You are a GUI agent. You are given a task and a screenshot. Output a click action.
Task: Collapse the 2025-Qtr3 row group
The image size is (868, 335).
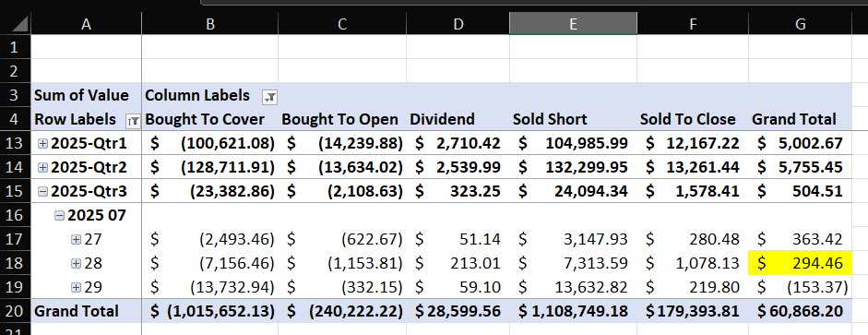click(x=42, y=192)
